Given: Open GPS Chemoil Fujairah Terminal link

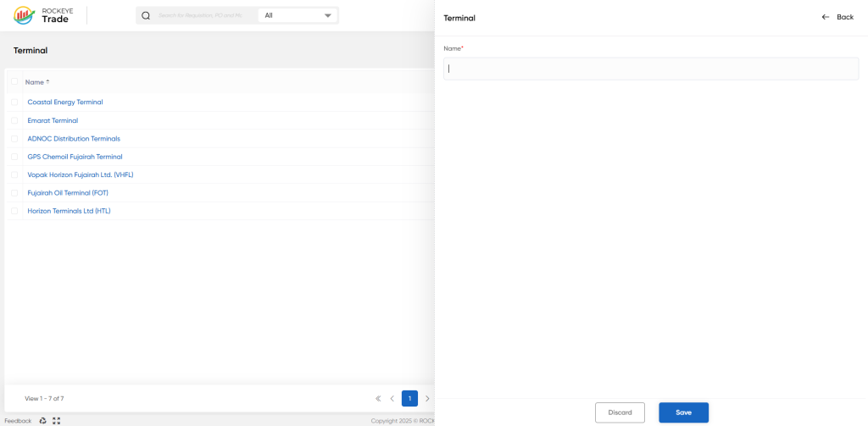Looking at the screenshot, I should tap(75, 158).
